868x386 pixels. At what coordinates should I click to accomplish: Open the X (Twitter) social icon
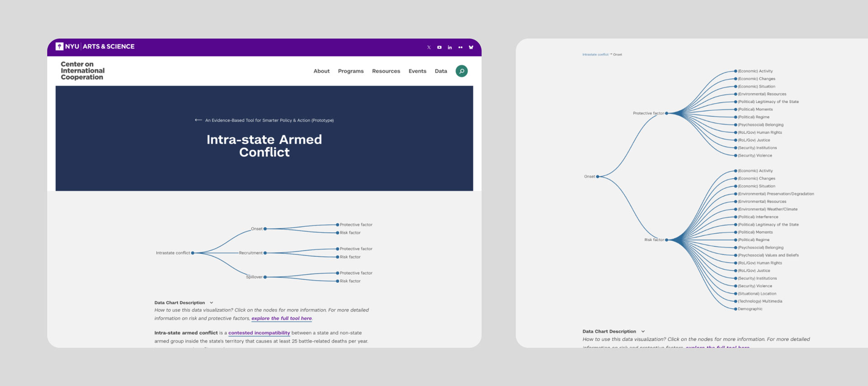429,48
